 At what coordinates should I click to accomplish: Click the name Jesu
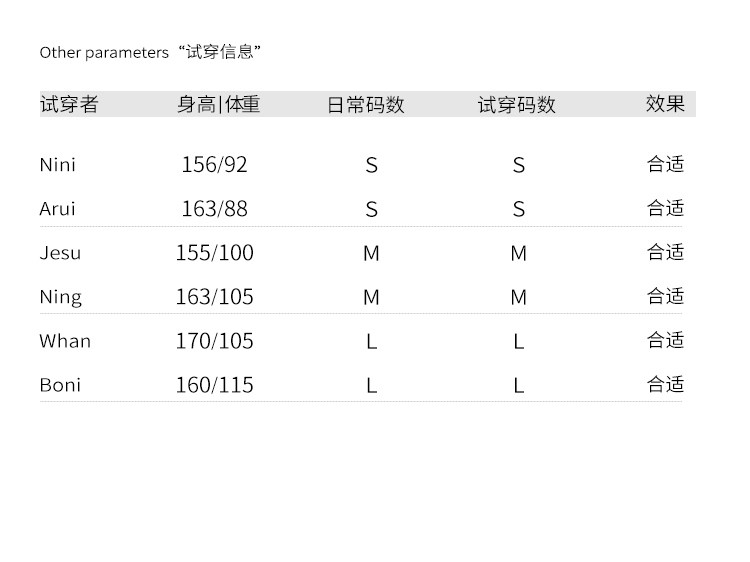pyautogui.click(x=60, y=253)
